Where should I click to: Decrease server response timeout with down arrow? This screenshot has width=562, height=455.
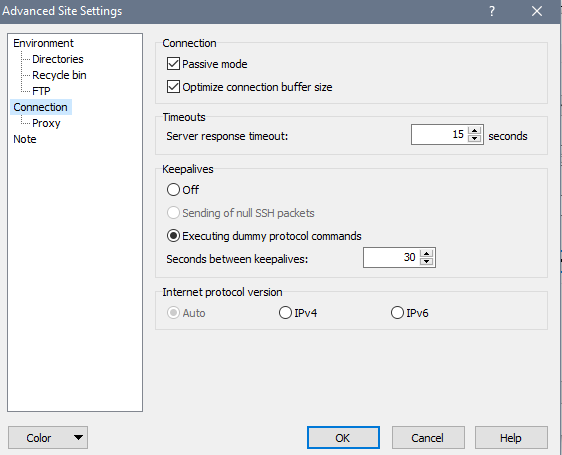pos(475,139)
